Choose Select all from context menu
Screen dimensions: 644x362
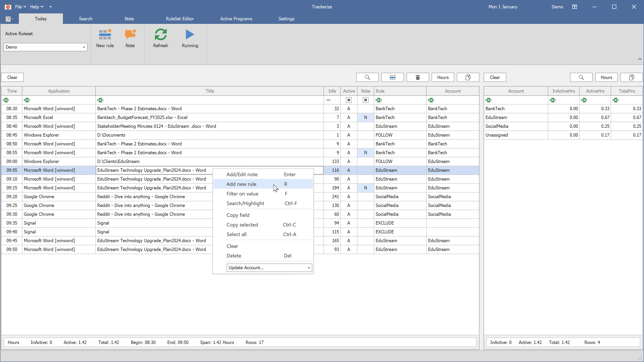(x=263, y=234)
